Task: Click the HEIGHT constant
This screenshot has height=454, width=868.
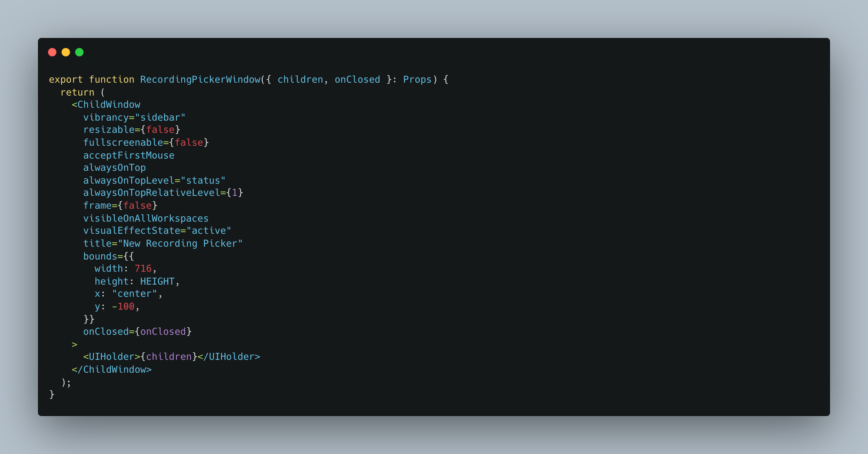Action: [x=157, y=282]
